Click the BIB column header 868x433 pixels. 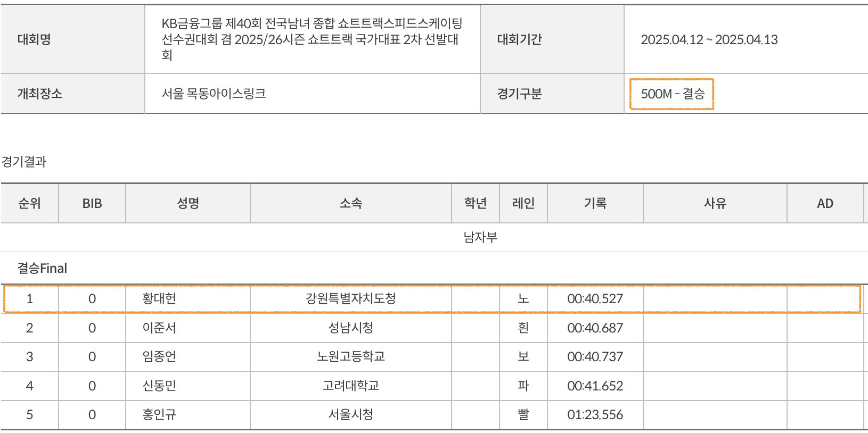point(92,204)
